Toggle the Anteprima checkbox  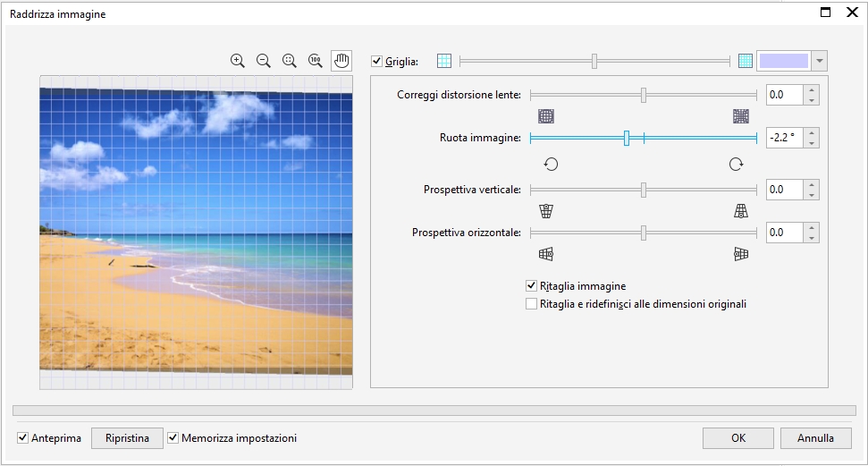pos(23,438)
